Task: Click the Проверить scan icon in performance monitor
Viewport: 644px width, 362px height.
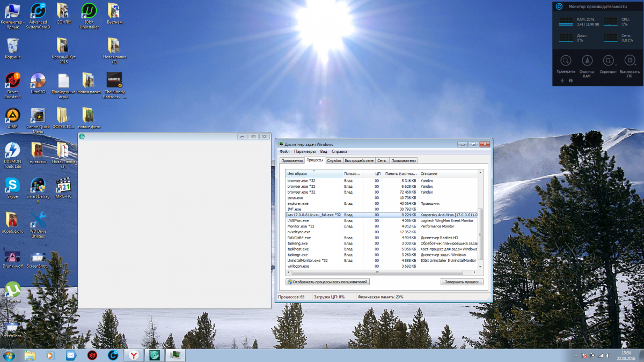Action: (x=566, y=61)
